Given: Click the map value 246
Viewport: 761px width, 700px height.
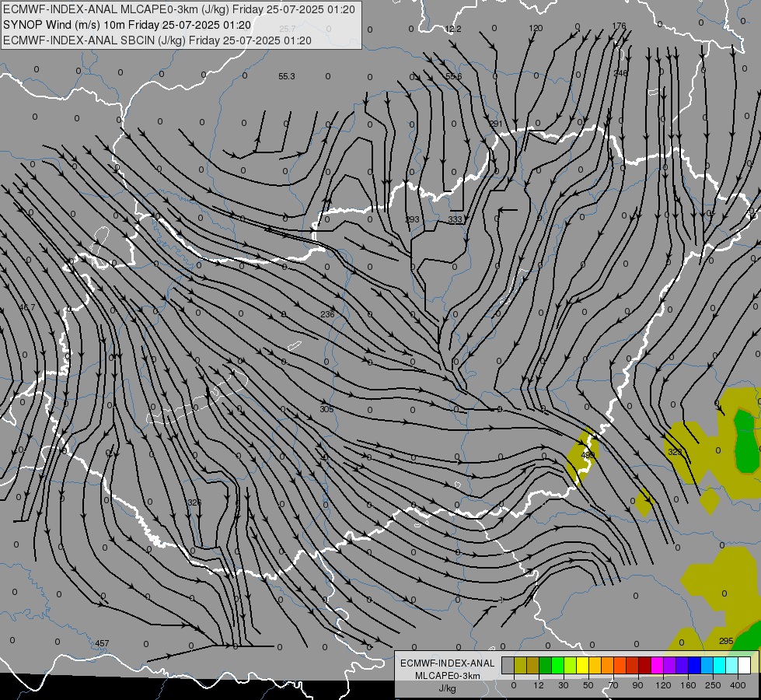Looking at the screenshot, I should (620, 73).
